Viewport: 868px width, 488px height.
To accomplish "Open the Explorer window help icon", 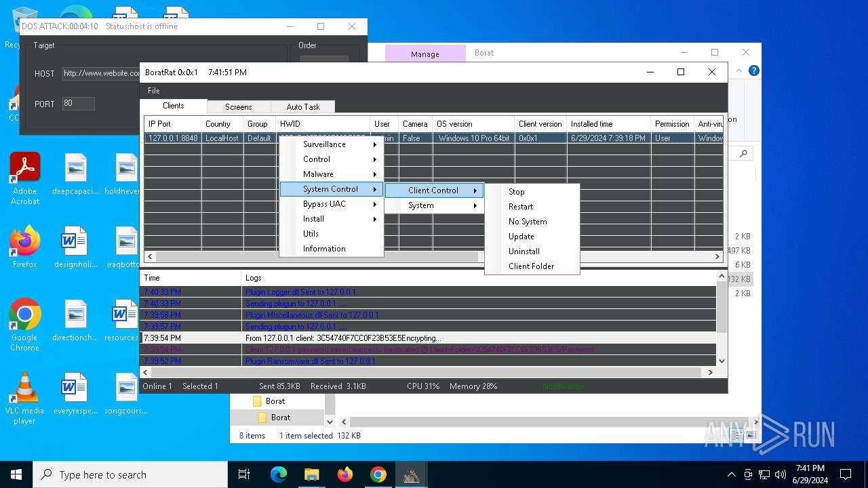I will click(x=753, y=70).
